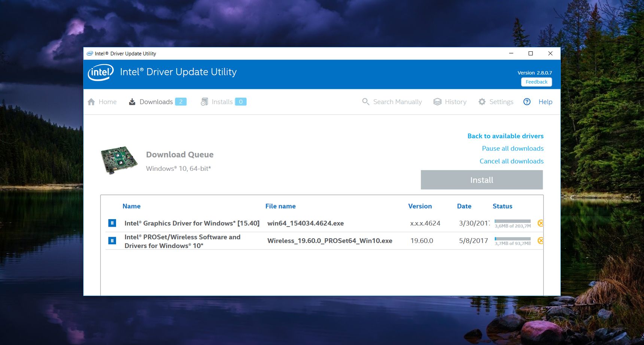Switch to the Installs tab label

pos(222,102)
